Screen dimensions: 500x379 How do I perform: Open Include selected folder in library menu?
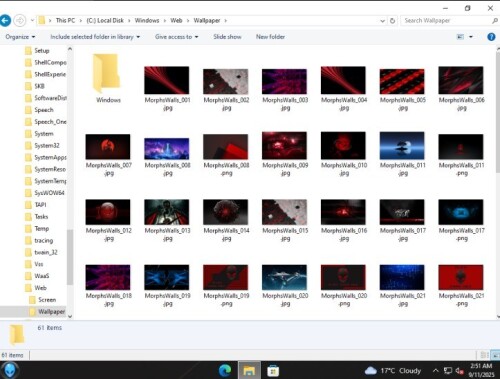[95, 37]
